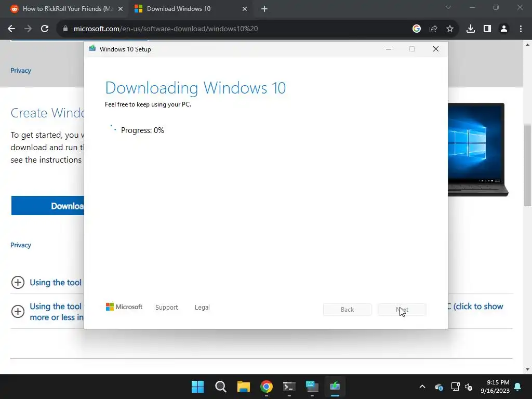Share this page via share icon
Screen dimensions: 532x399
433,29
